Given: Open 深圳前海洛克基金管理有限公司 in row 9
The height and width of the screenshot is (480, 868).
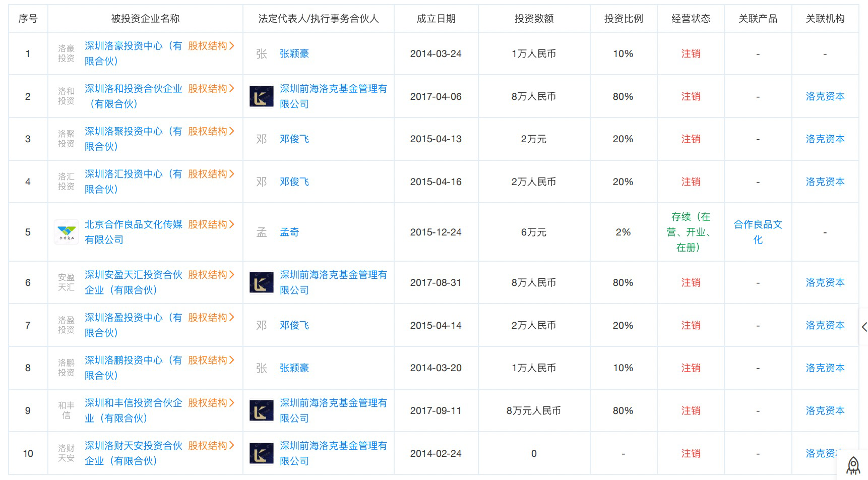Looking at the screenshot, I should (x=333, y=410).
